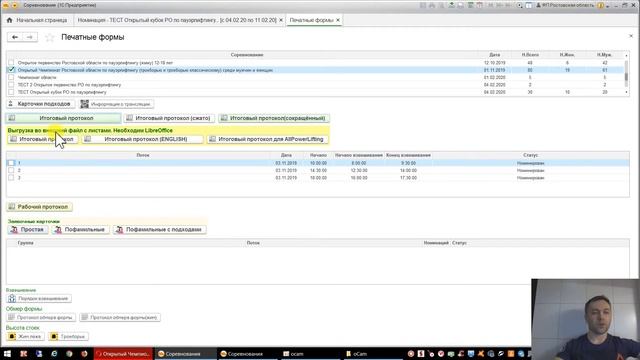Viewport: 640px width, 360px height.
Task: Click the Н.Муж. column header
Action: pyautogui.click(x=604, y=55)
